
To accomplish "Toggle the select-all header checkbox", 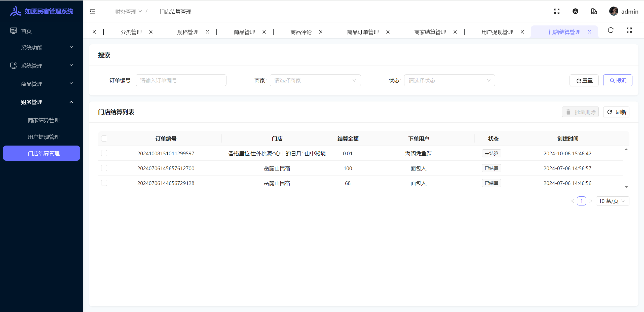I will point(104,138).
